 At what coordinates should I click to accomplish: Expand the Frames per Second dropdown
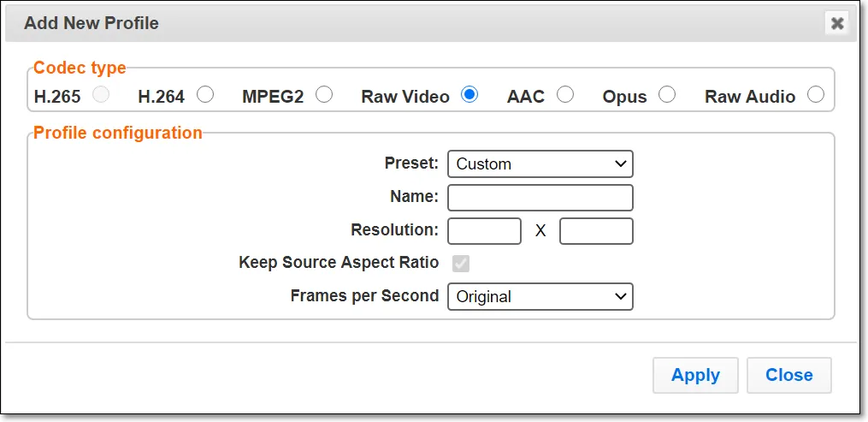[x=540, y=297]
